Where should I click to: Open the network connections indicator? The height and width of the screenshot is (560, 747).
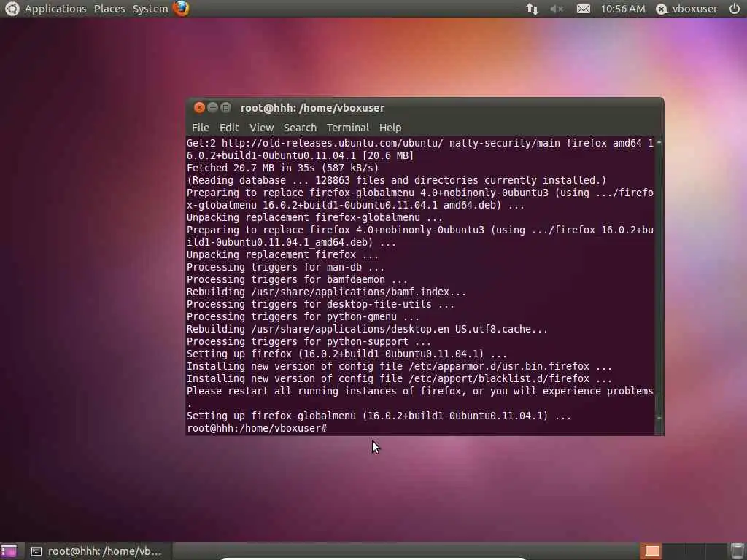(532, 9)
